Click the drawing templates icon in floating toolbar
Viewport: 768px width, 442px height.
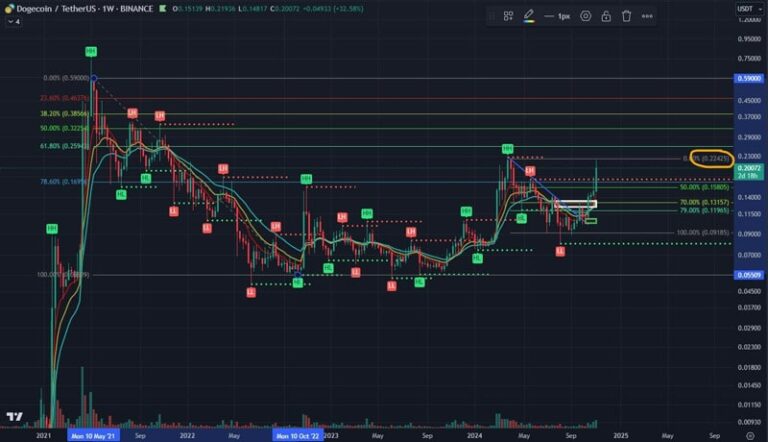point(508,17)
